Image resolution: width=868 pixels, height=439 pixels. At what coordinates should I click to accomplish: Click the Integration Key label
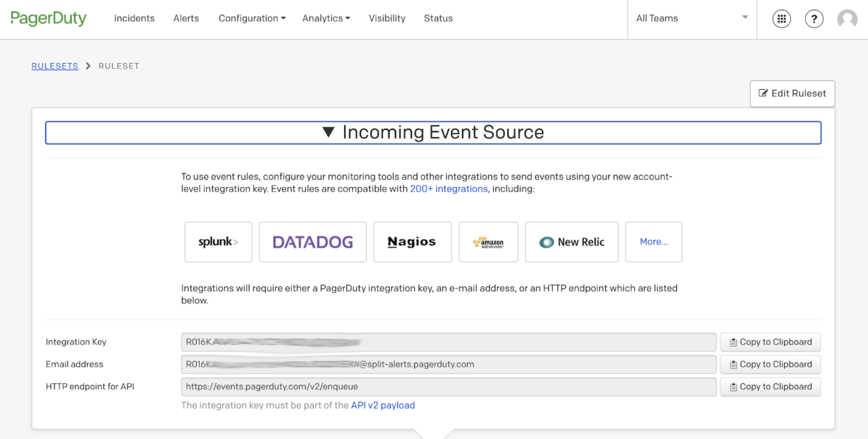76,342
